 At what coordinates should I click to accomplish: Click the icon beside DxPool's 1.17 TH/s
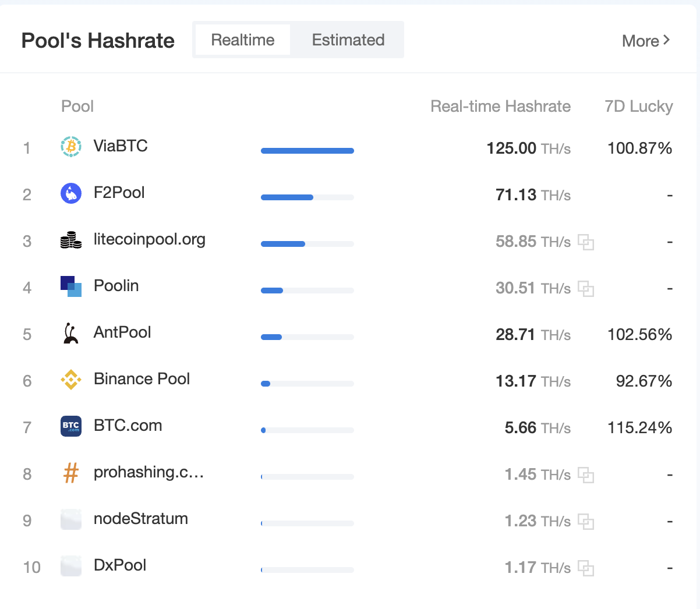tap(585, 568)
